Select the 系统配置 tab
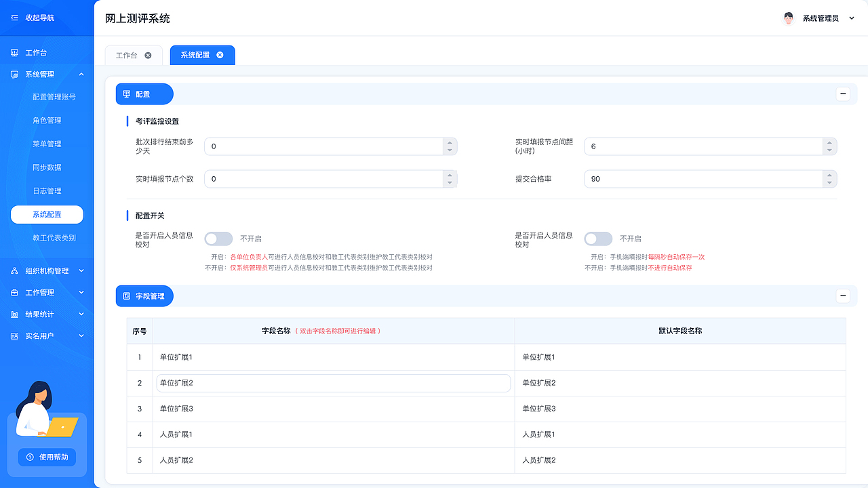 (202, 55)
